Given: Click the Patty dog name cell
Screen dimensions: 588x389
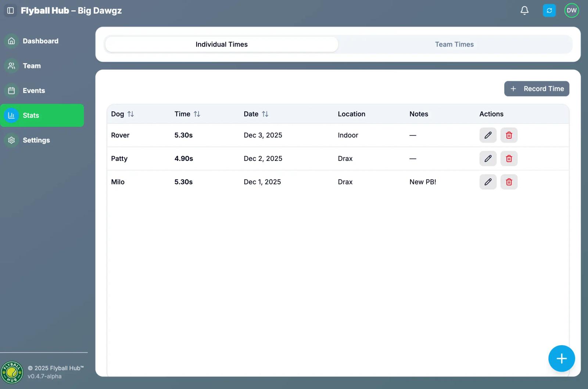Looking at the screenshot, I should pyautogui.click(x=119, y=159).
